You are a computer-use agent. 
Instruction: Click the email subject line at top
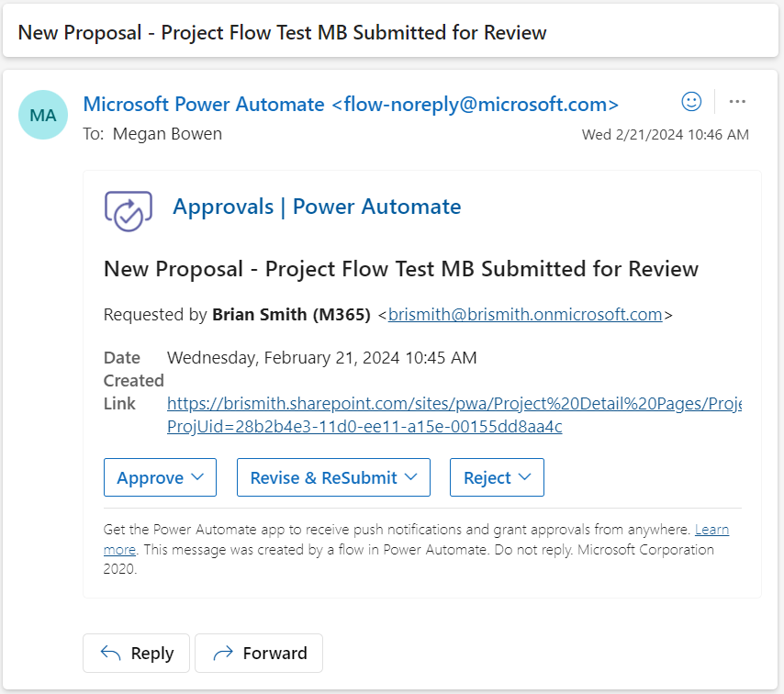click(283, 32)
